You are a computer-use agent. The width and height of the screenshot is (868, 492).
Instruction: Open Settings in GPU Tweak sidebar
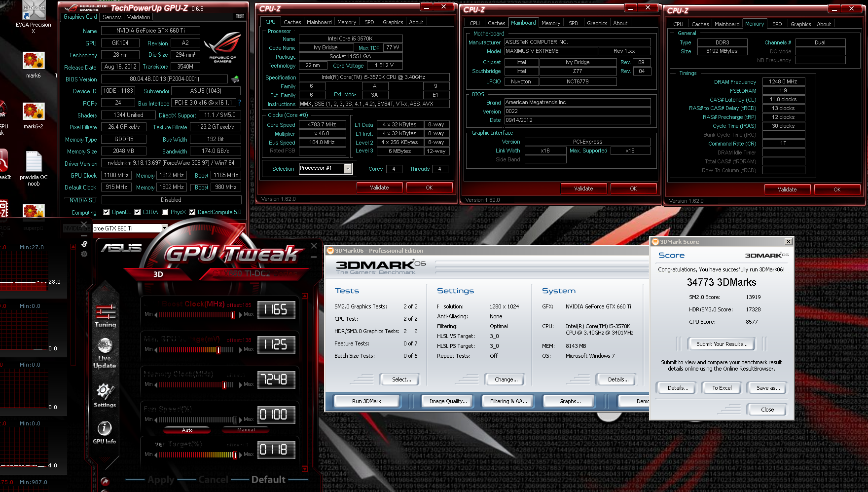click(105, 395)
